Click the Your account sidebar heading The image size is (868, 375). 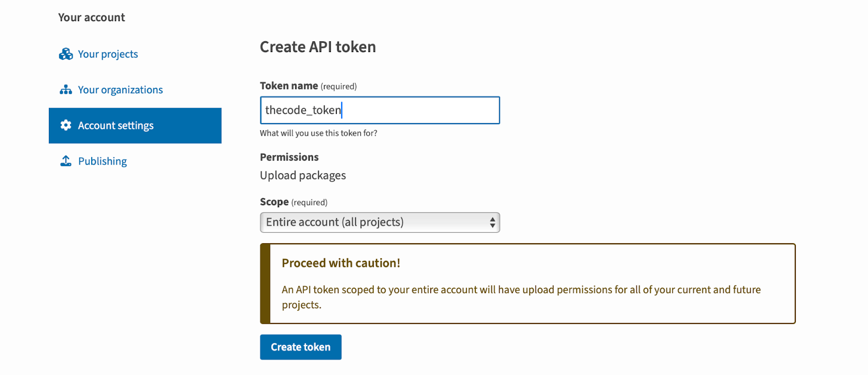[92, 17]
